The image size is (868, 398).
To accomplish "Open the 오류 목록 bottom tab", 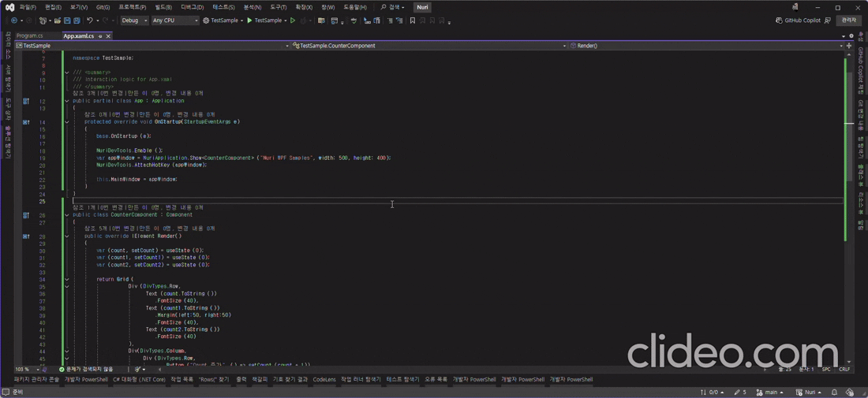I will [x=436, y=380].
